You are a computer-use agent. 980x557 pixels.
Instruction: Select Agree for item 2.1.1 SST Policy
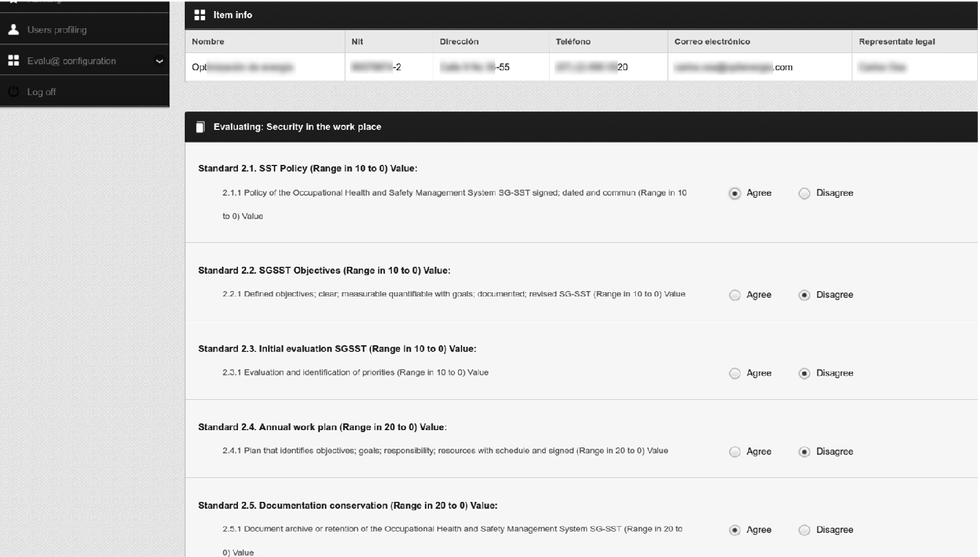tap(735, 194)
